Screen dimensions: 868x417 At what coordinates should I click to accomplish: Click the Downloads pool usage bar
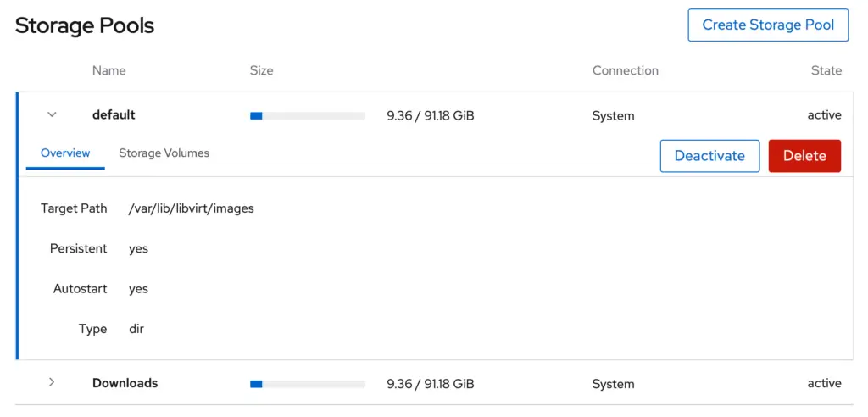click(307, 384)
